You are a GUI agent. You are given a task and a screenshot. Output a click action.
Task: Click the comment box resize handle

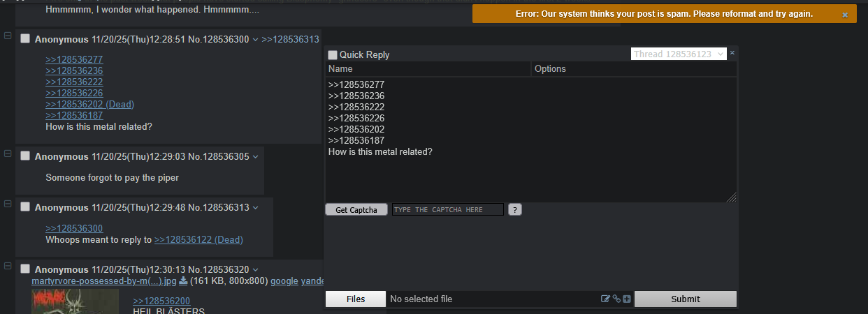point(732,197)
